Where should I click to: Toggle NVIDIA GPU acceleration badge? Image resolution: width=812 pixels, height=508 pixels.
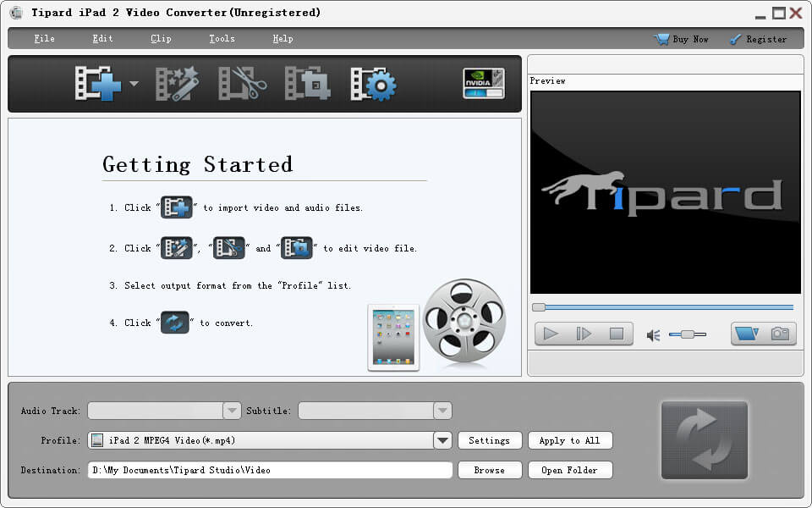tap(484, 83)
